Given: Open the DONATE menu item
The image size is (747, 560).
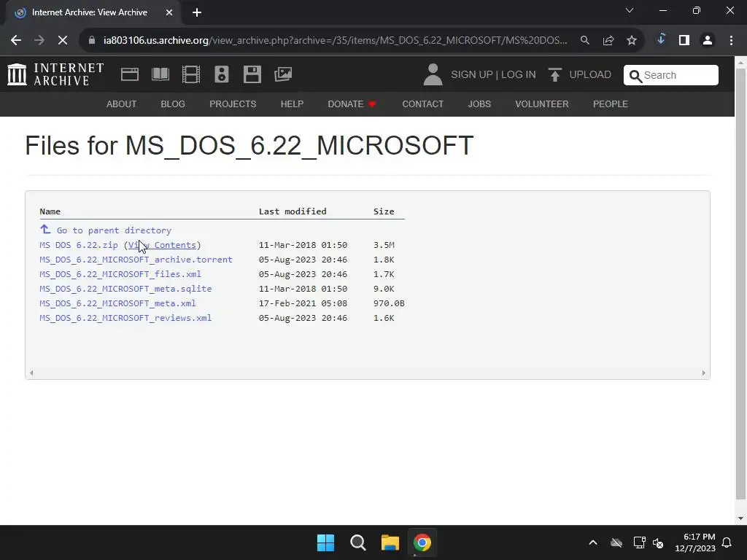Looking at the screenshot, I should pos(352,104).
